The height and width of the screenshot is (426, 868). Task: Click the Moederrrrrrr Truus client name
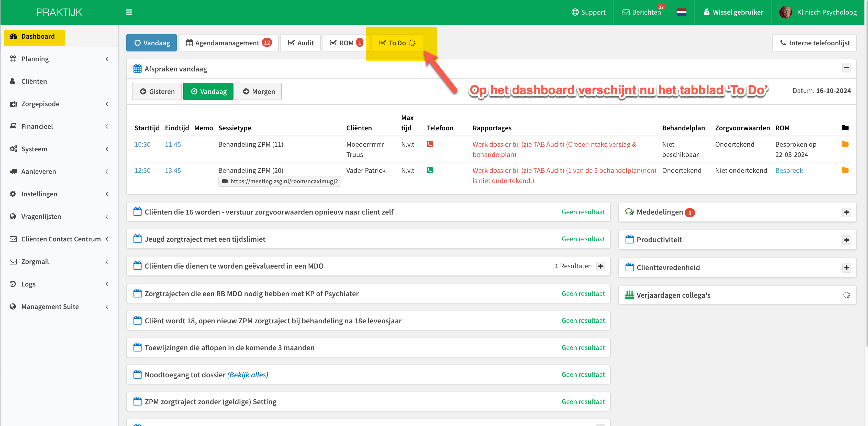pyautogui.click(x=365, y=150)
